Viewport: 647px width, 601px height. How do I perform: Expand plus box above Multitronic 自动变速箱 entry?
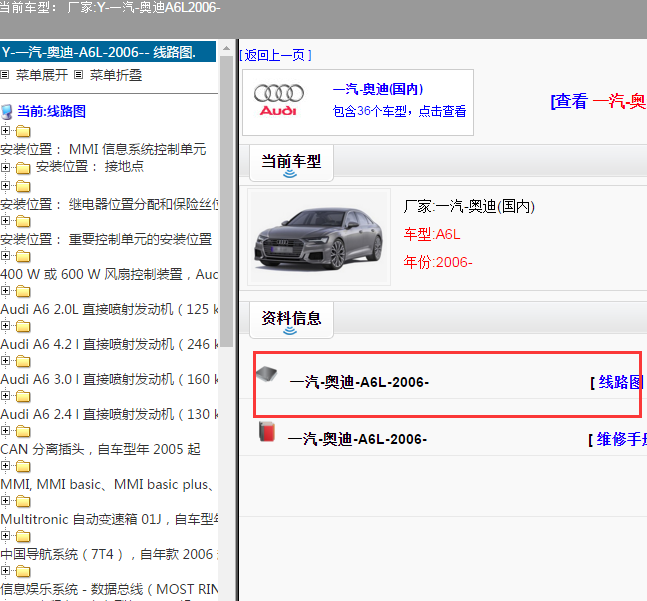pyautogui.click(x=5, y=501)
